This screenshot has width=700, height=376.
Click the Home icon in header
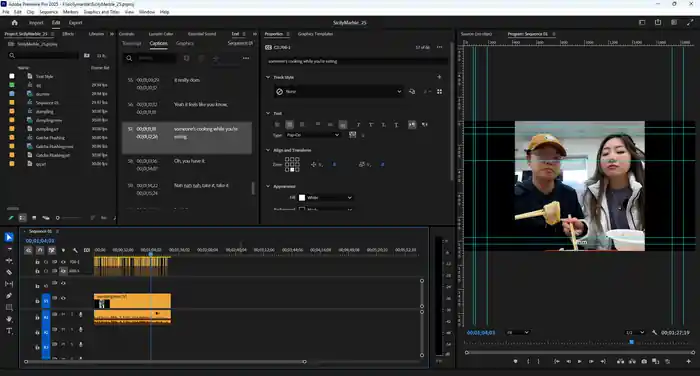coord(14,23)
